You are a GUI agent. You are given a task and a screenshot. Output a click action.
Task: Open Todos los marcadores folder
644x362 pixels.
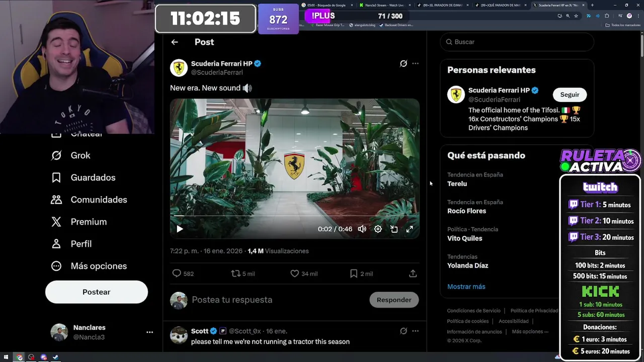623,25
